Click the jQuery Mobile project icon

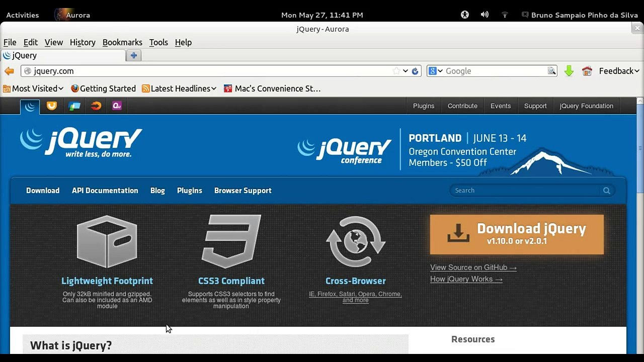[74, 106]
